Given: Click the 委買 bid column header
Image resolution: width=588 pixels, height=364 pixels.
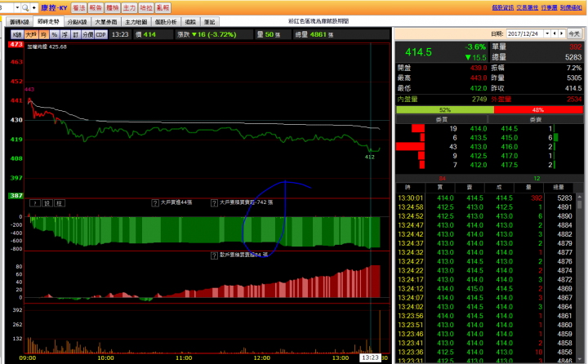Looking at the screenshot, I should click(x=441, y=120).
